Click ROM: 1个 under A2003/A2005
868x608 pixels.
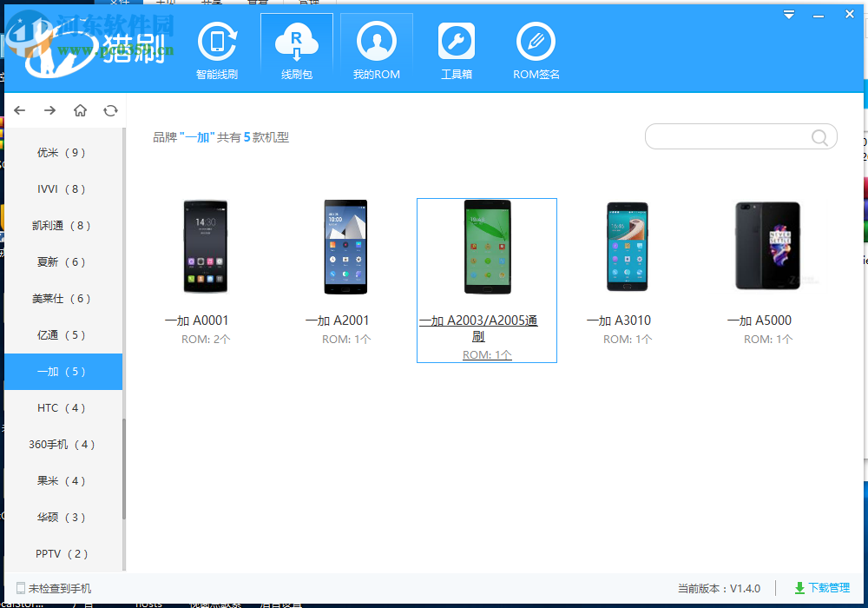[487, 355]
